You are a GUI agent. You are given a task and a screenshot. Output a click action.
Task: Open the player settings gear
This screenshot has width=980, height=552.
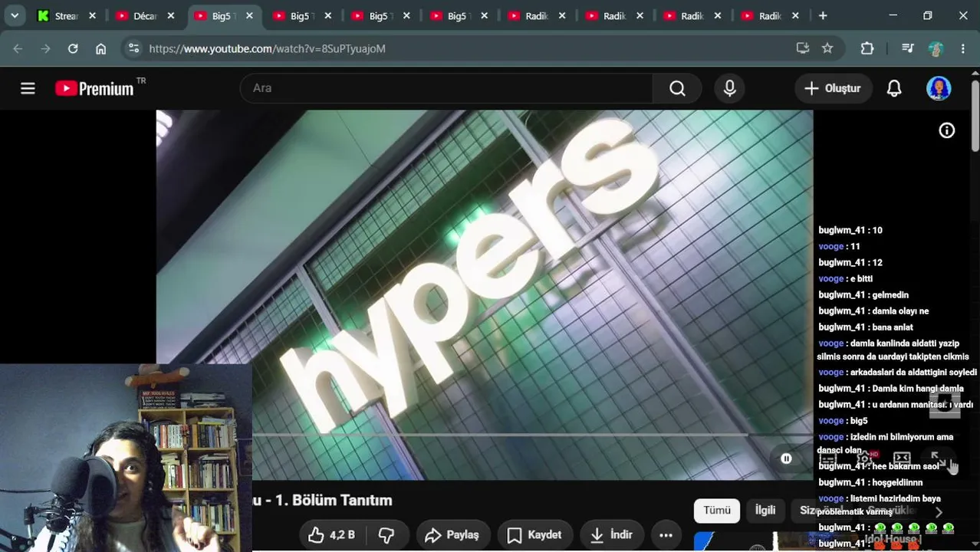(x=865, y=458)
